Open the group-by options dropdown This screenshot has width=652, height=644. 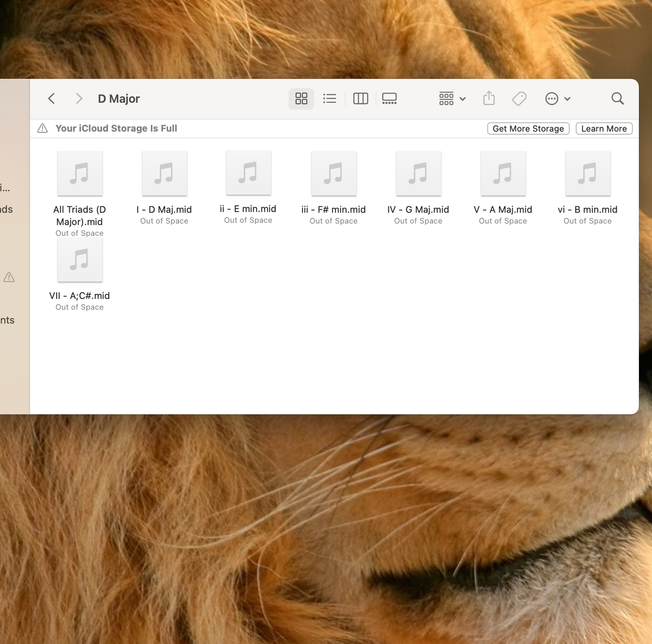pyautogui.click(x=452, y=99)
